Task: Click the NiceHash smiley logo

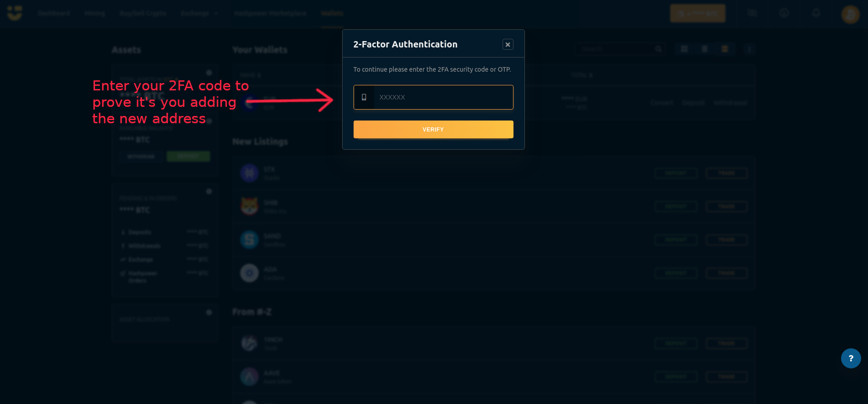Action: [x=15, y=13]
